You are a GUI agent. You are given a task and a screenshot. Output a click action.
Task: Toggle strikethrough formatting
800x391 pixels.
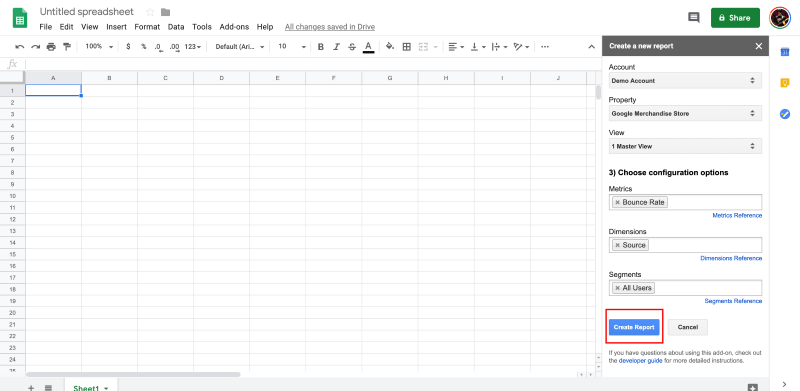[352, 46]
